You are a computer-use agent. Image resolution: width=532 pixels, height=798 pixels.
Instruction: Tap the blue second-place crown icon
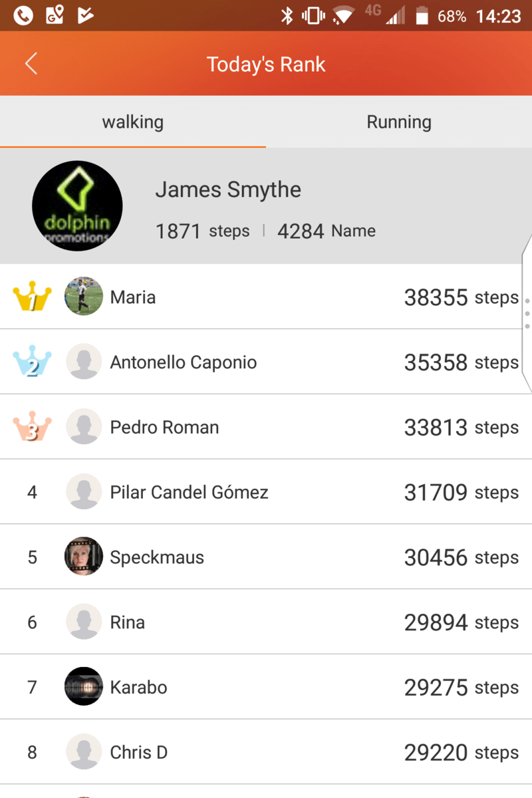point(32,362)
